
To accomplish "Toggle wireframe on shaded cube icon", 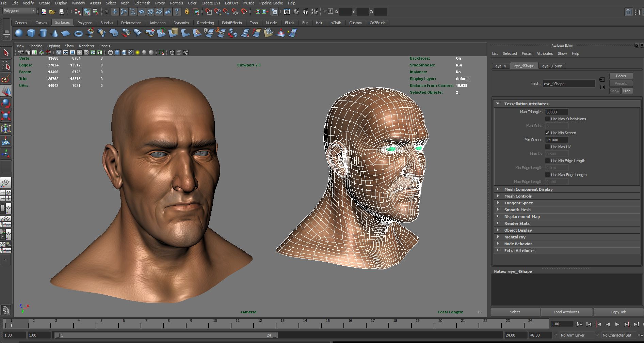I will pos(124,52).
